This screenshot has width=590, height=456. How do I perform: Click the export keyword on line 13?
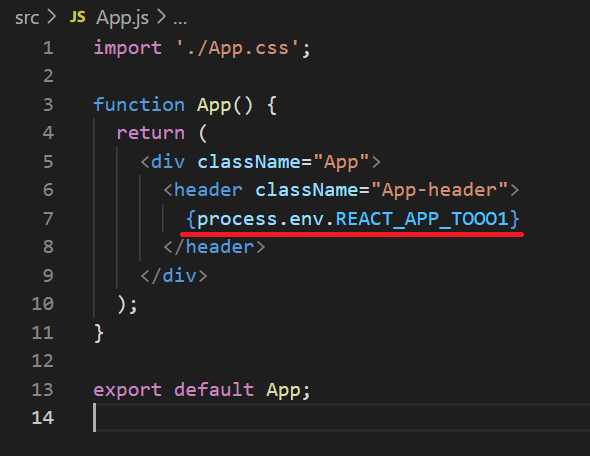coord(128,390)
